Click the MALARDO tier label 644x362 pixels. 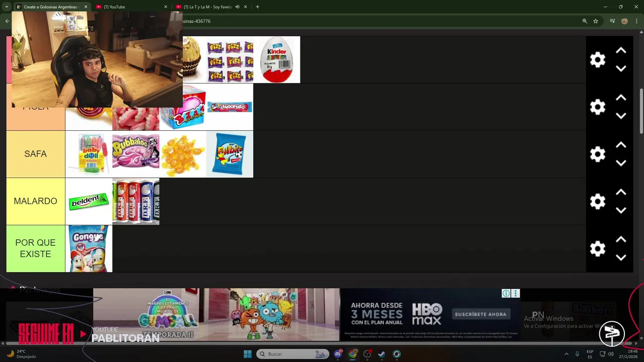point(36,202)
